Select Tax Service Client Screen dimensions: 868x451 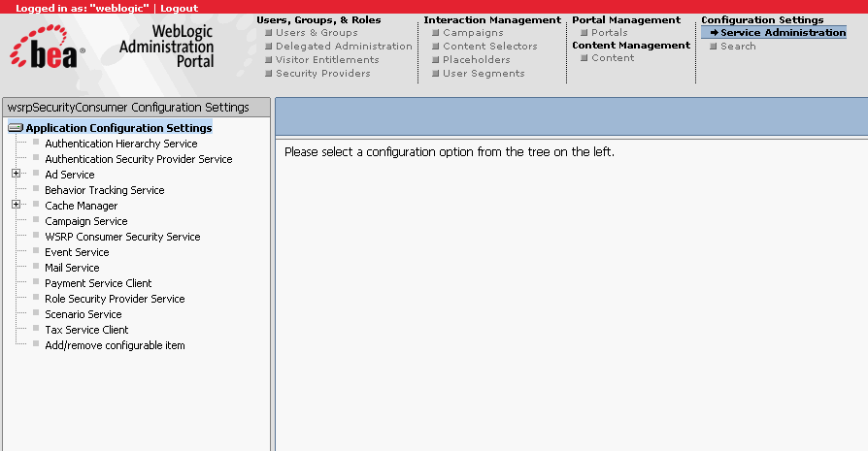click(x=86, y=330)
